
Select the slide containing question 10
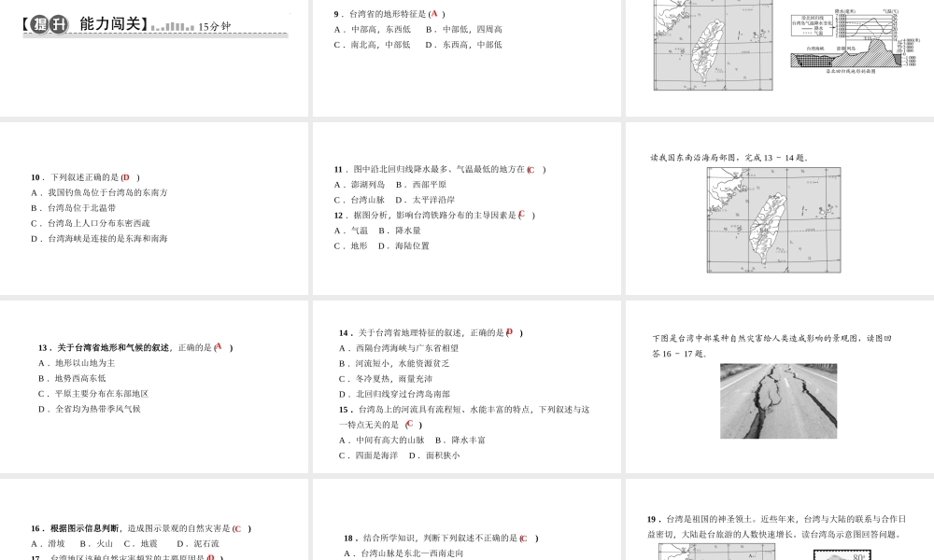[154, 208]
